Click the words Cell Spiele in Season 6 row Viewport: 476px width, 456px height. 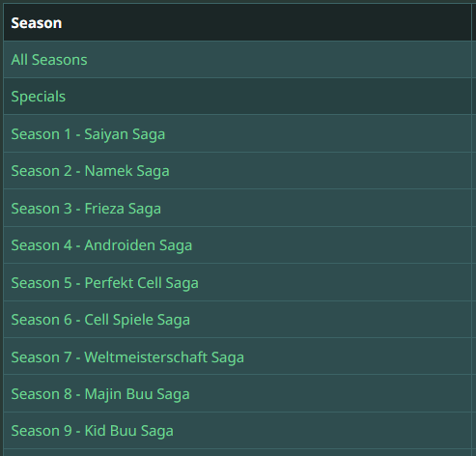[119, 320]
